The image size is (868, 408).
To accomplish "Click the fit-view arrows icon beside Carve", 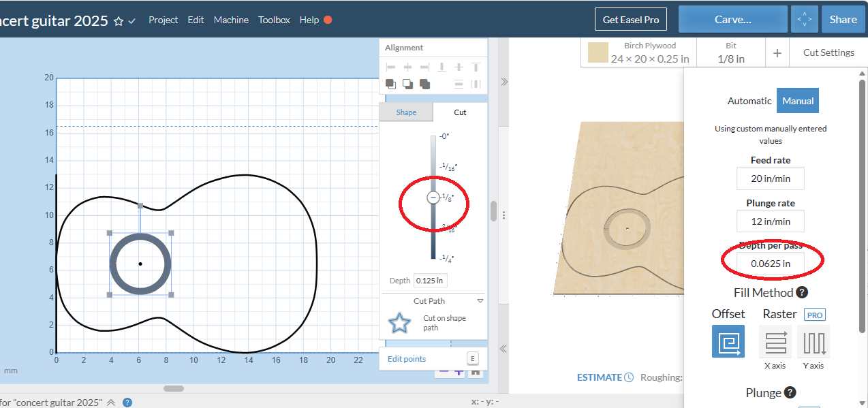I will 804,20.
